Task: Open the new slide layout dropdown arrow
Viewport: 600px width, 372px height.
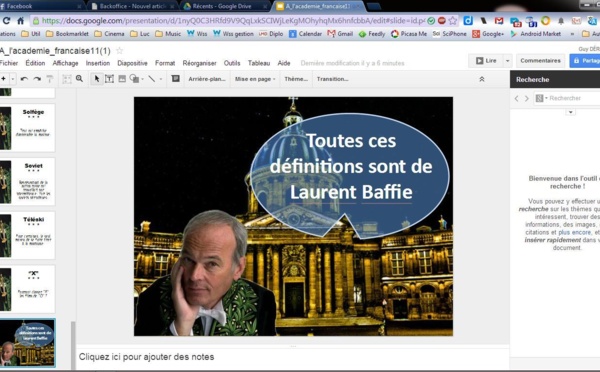Action: [13, 79]
